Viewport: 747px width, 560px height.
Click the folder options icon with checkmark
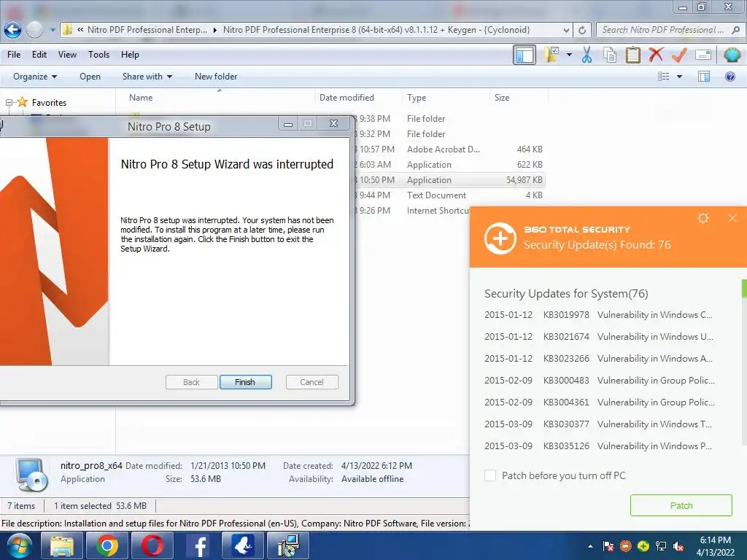[x=551, y=55]
